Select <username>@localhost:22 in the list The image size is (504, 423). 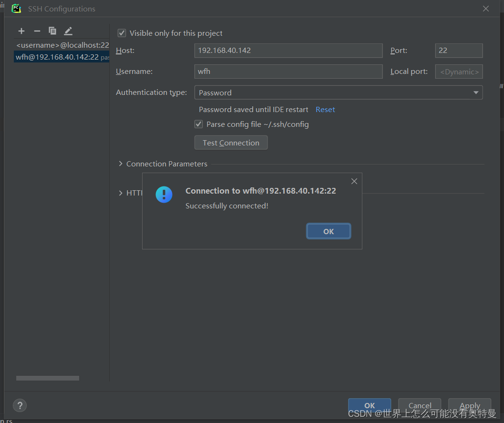tap(62, 45)
